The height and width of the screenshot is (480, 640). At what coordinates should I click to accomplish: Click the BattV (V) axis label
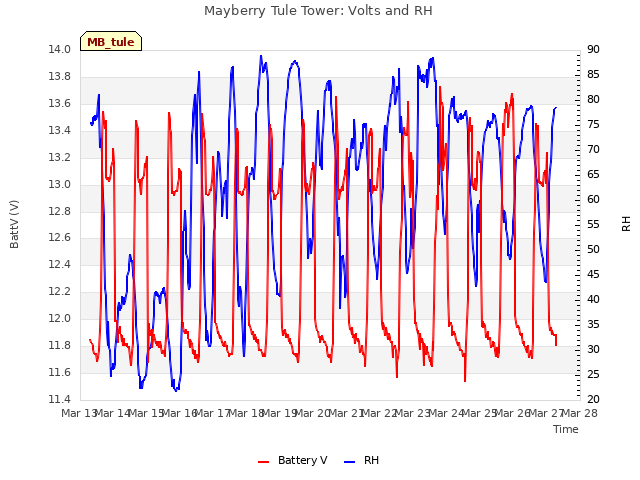[14, 224]
